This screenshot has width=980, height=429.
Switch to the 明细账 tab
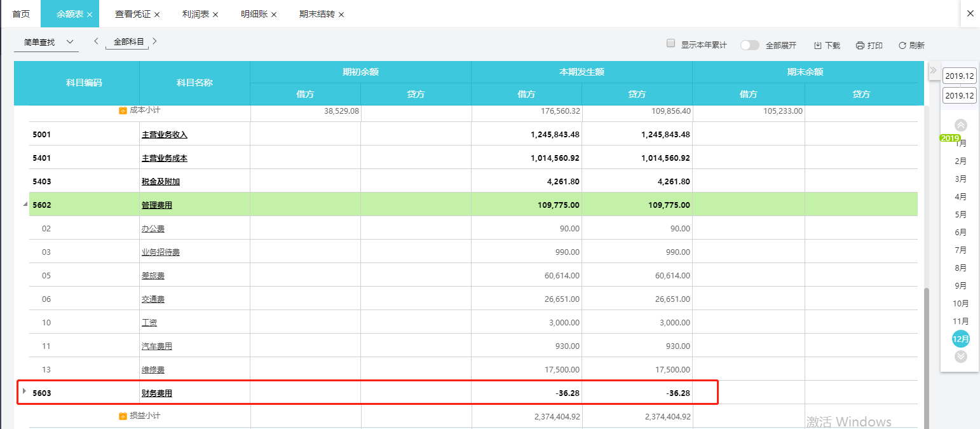(254, 14)
